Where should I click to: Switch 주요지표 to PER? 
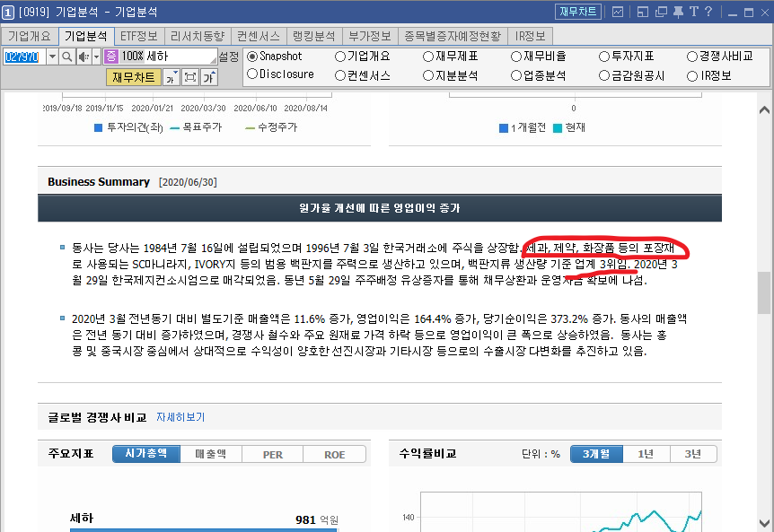pos(272,454)
